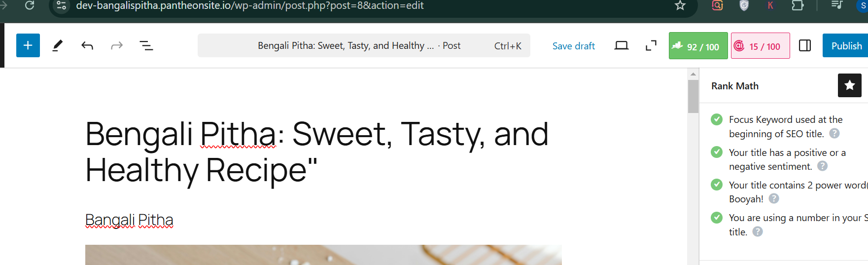Click help icon beside power words test

774,198
